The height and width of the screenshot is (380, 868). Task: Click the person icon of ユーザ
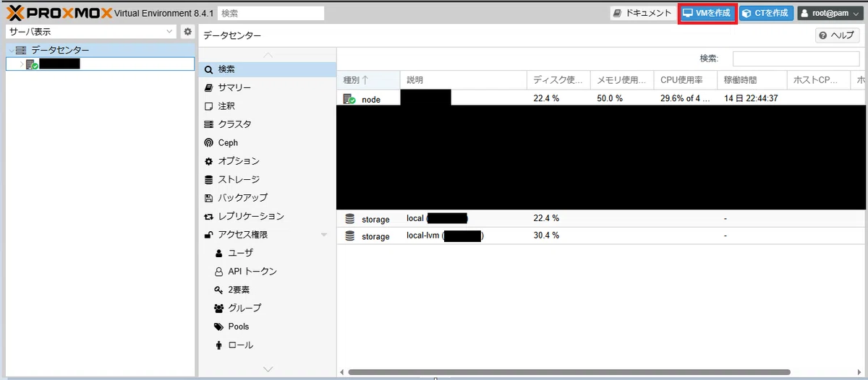(218, 253)
